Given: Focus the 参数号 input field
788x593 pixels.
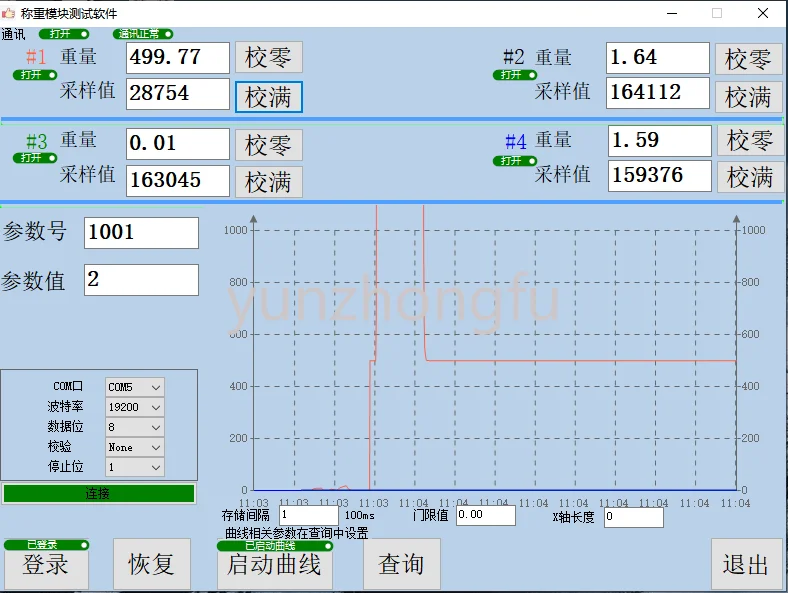Looking at the screenshot, I should 141,233.
